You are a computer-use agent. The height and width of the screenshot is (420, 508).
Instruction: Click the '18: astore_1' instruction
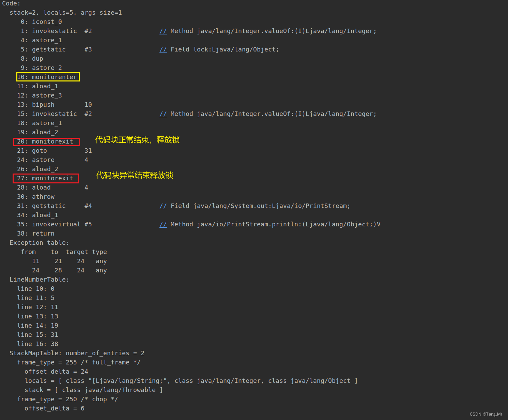pos(40,123)
